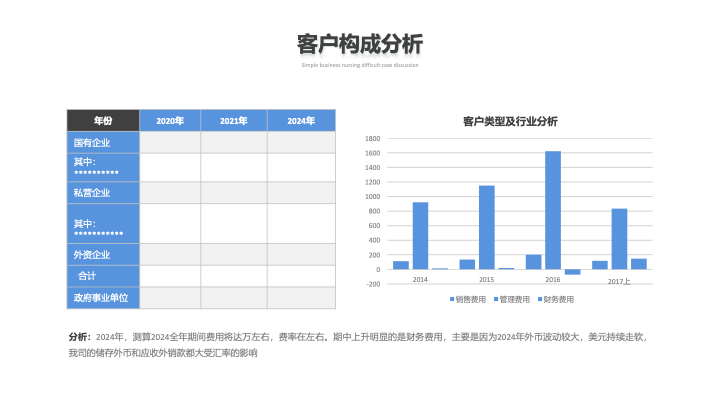Click the 合计 row label
The width and height of the screenshot is (720, 405).
point(88,275)
